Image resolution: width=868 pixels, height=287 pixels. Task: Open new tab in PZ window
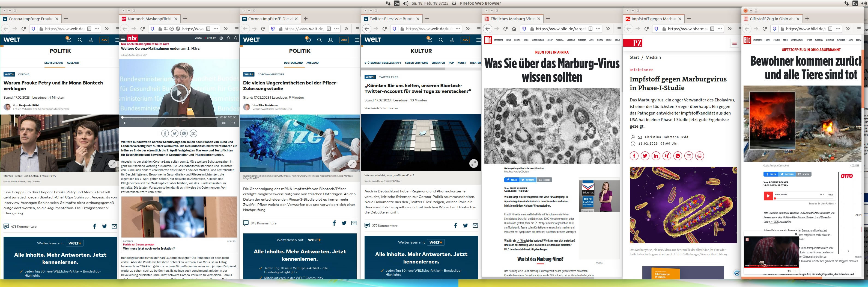click(689, 19)
